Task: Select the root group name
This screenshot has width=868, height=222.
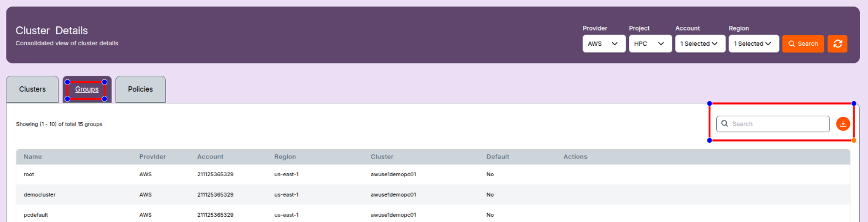Action: (29, 174)
